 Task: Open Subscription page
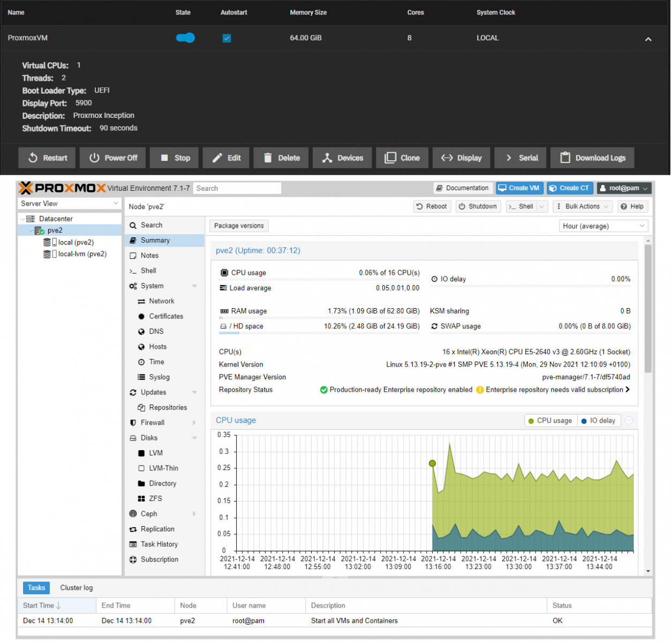164,560
